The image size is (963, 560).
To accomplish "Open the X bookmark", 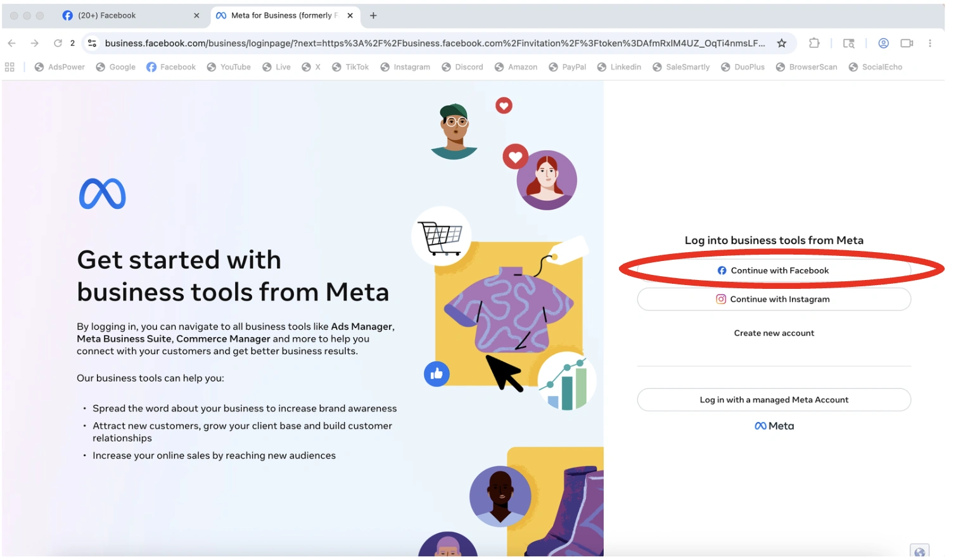I will click(x=311, y=67).
